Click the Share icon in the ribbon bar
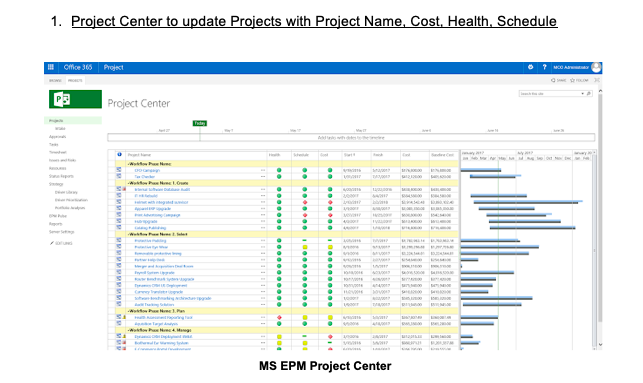The height and width of the screenshot is (383, 643). [x=553, y=80]
